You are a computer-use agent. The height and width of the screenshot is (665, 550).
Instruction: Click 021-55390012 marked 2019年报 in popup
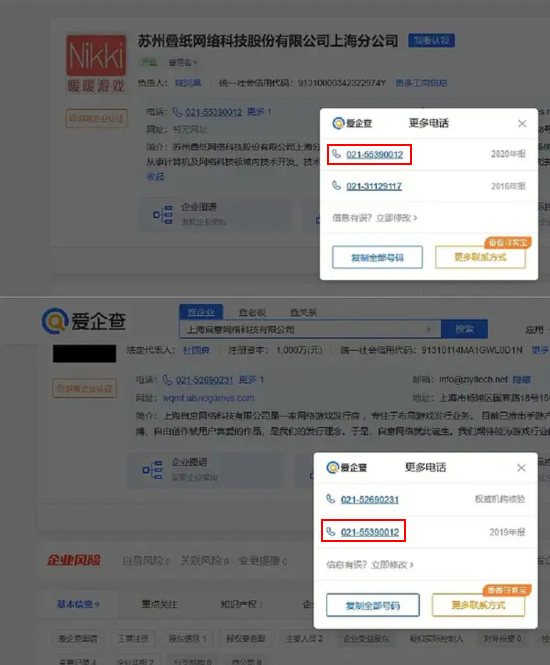[370, 532]
